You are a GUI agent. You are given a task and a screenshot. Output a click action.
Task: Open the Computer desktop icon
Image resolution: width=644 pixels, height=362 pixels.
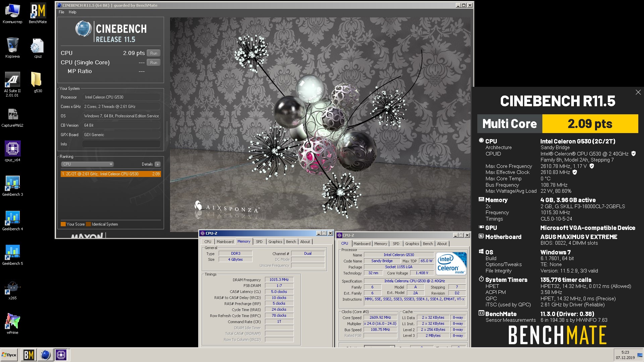point(12,13)
